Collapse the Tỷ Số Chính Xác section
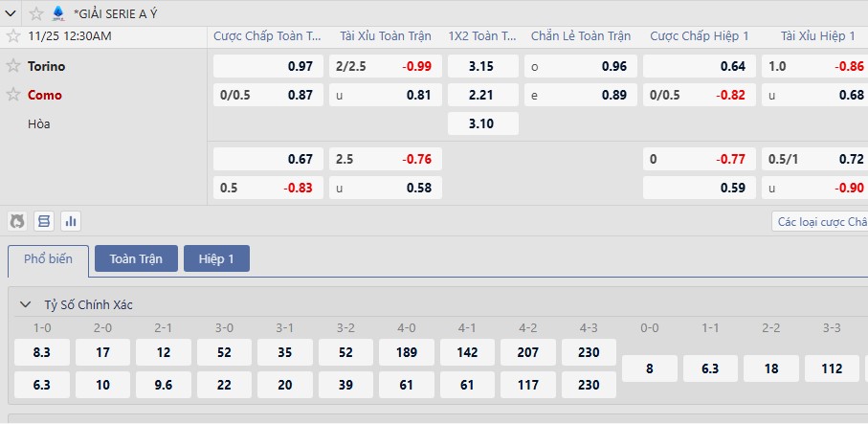This screenshot has width=868, height=424. click(25, 304)
